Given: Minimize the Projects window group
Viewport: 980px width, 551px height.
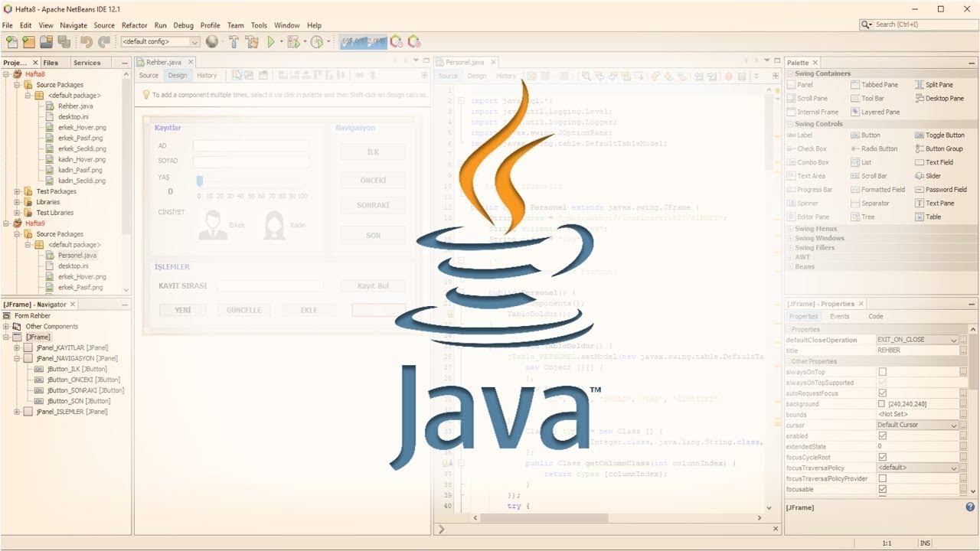Looking at the screenshot, I should point(125,63).
